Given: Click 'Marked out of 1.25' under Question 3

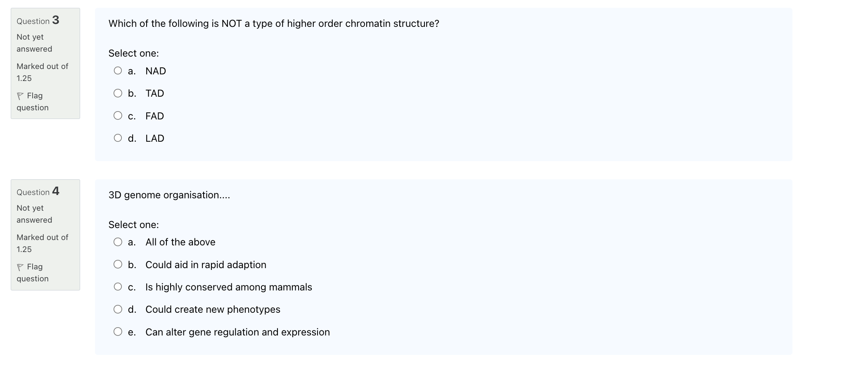Looking at the screenshot, I should tap(42, 72).
